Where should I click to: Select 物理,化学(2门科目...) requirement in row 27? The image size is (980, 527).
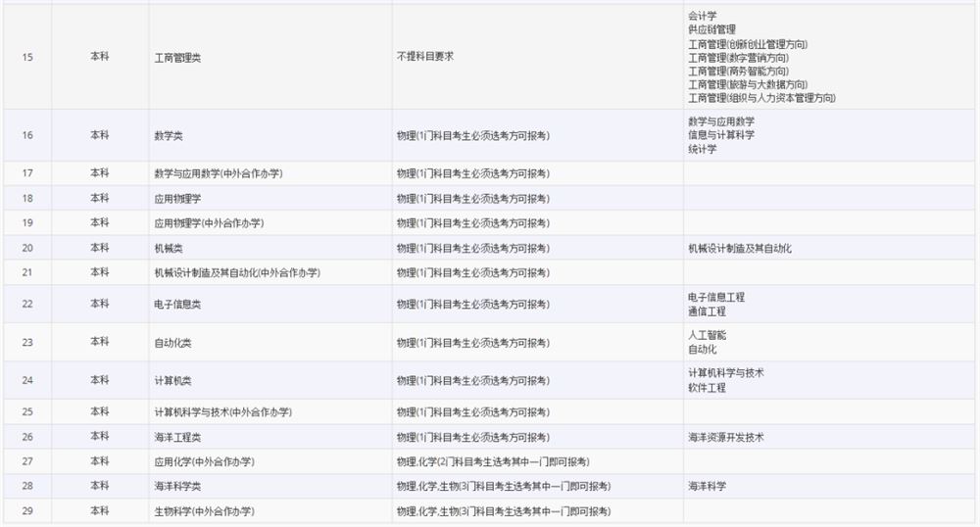(x=493, y=462)
